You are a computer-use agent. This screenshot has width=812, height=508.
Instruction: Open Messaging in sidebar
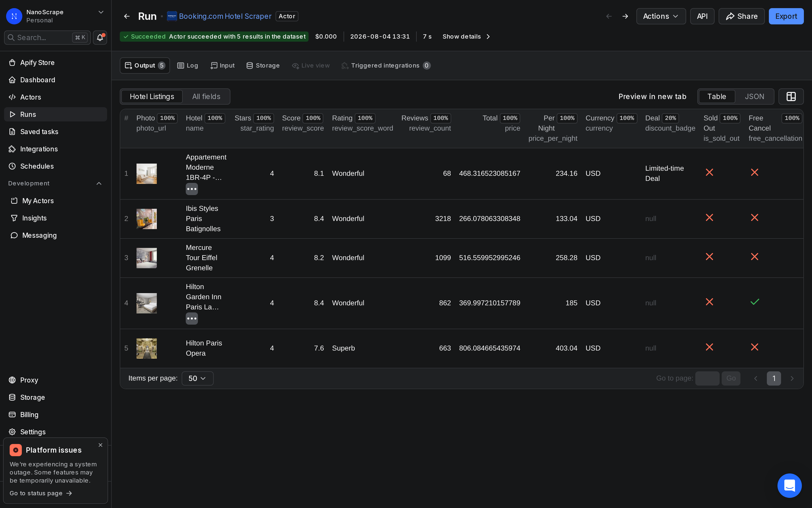point(55,235)
